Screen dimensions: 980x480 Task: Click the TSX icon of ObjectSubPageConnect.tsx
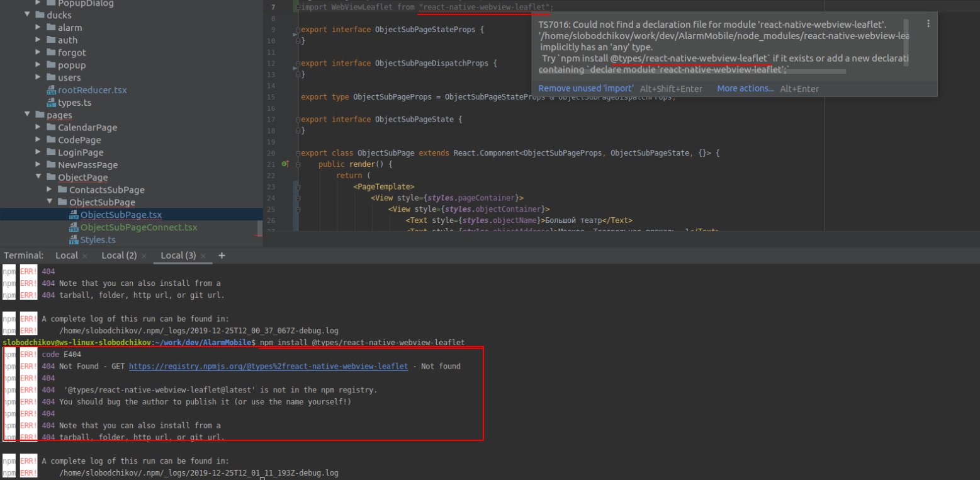click(74, 227)
